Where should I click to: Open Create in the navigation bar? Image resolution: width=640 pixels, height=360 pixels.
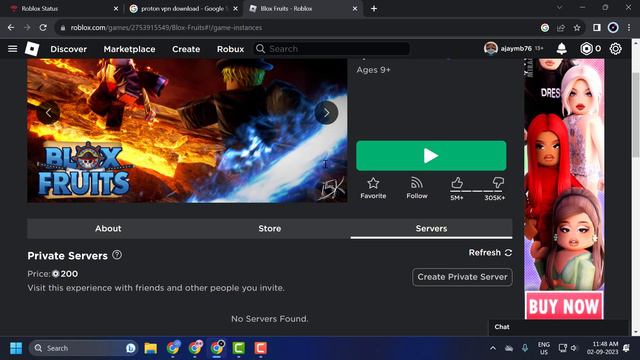tap(186, 49)
